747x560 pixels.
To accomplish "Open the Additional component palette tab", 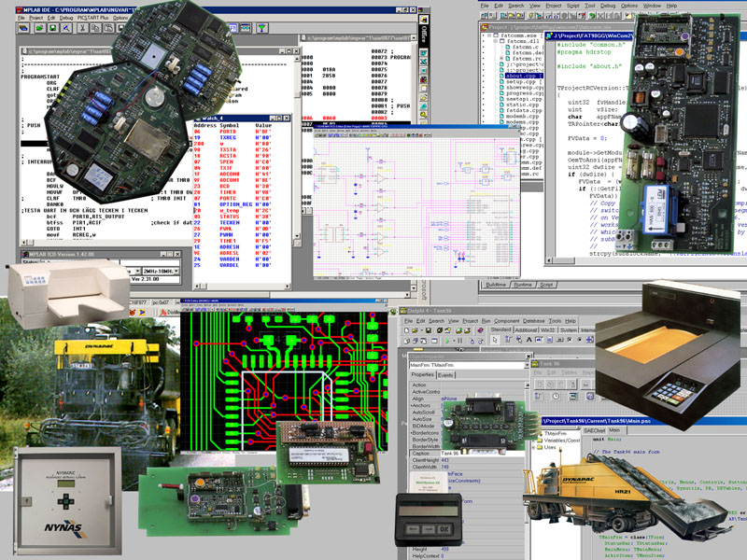I will point(526,330).
